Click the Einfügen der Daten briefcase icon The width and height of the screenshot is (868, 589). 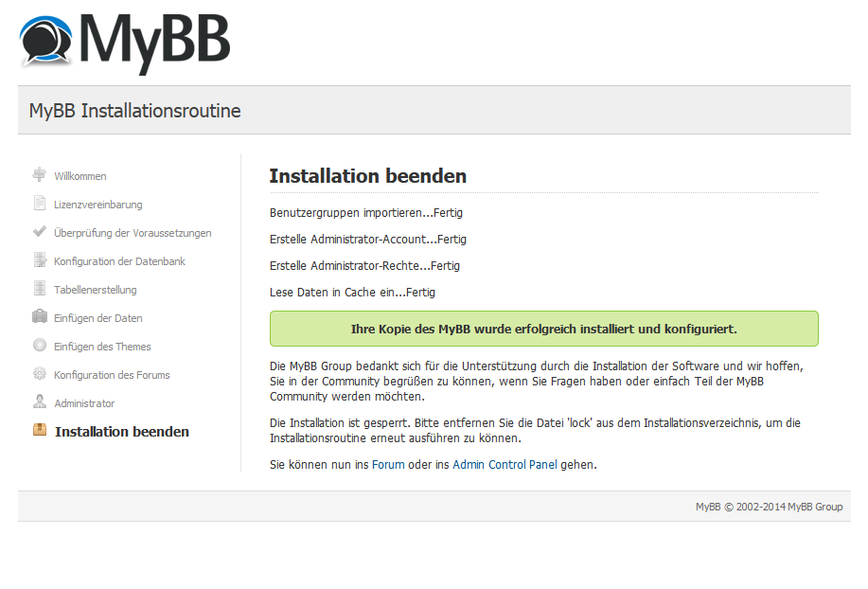40,316
